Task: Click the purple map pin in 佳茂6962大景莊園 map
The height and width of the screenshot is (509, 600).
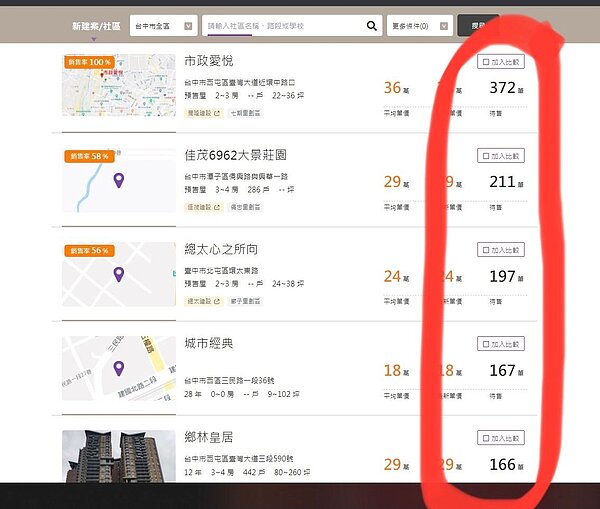Action: click(x=119, y=180)
